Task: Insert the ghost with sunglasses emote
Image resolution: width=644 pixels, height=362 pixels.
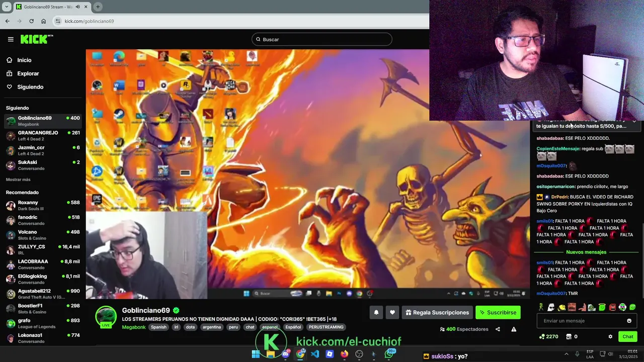Action: tap(551, 307)
